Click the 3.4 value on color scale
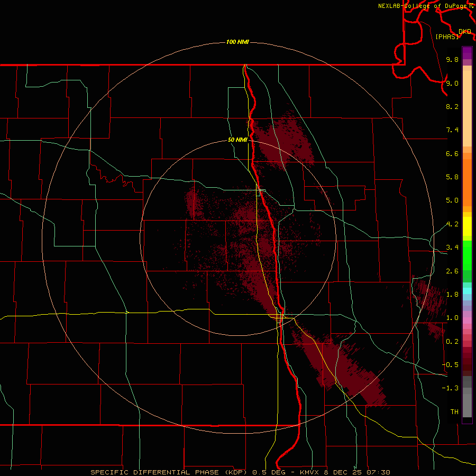This screenshot has height=476, width=476. (452, 248)
